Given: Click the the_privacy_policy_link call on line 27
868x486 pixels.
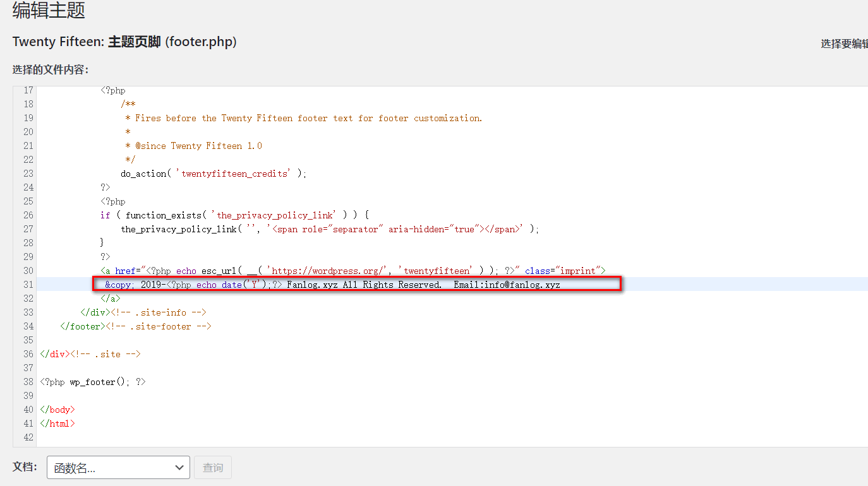Looking at the screenshot, I should [330, 229].
